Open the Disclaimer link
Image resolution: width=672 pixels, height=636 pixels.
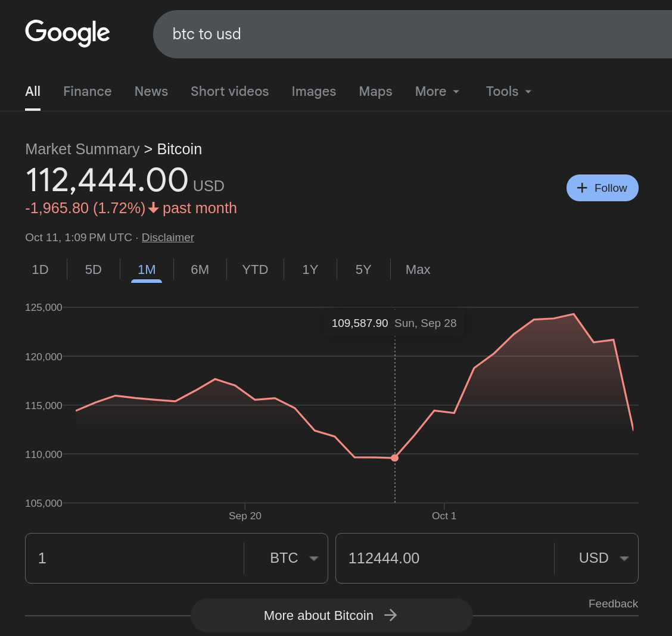pos(168,237)
